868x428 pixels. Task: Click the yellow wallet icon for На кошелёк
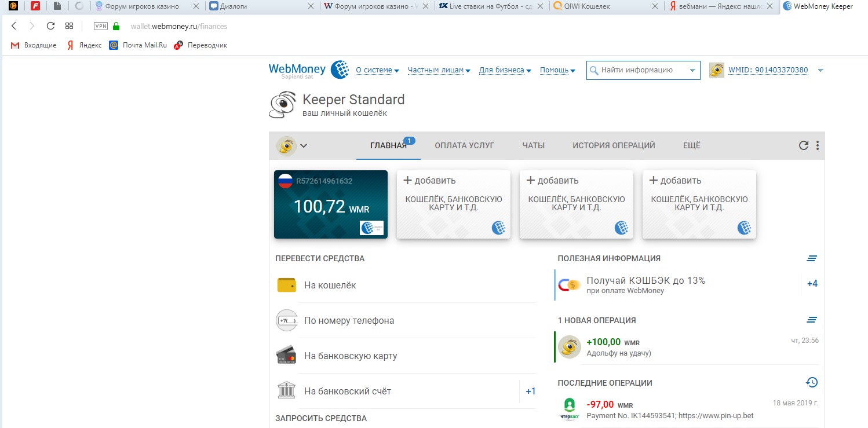pos(286,285)
